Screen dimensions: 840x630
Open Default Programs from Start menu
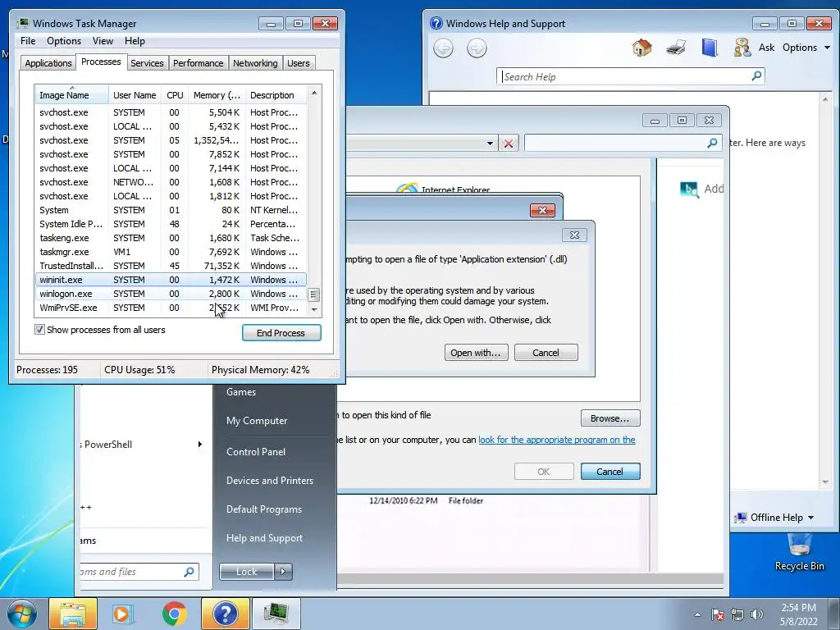[263, 509]
